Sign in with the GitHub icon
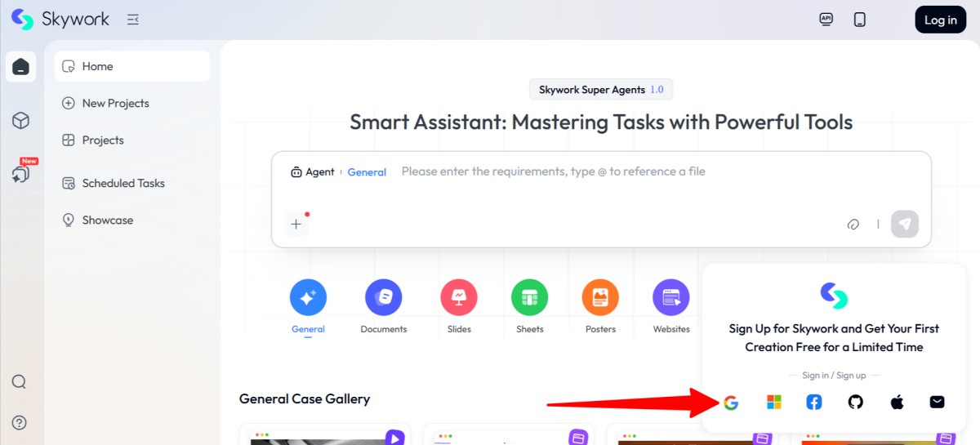The image size is (980, 445). pos(855,402)
